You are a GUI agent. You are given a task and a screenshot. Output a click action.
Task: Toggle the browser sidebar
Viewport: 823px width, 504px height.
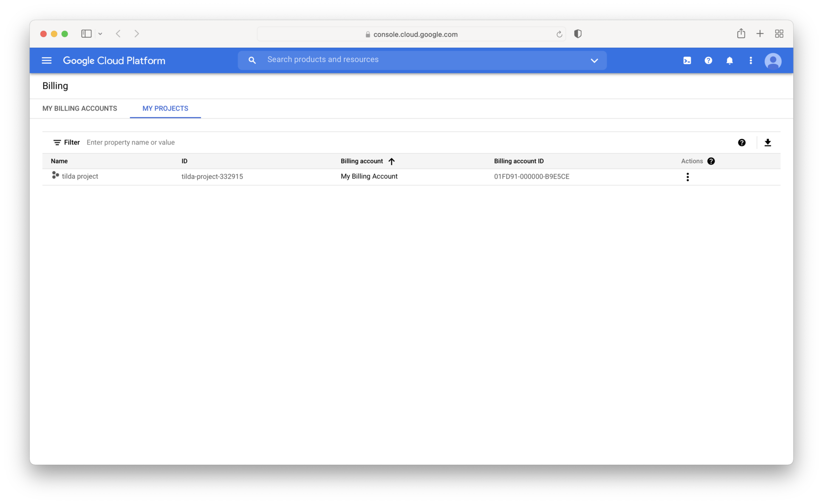[x=87, y=34]
